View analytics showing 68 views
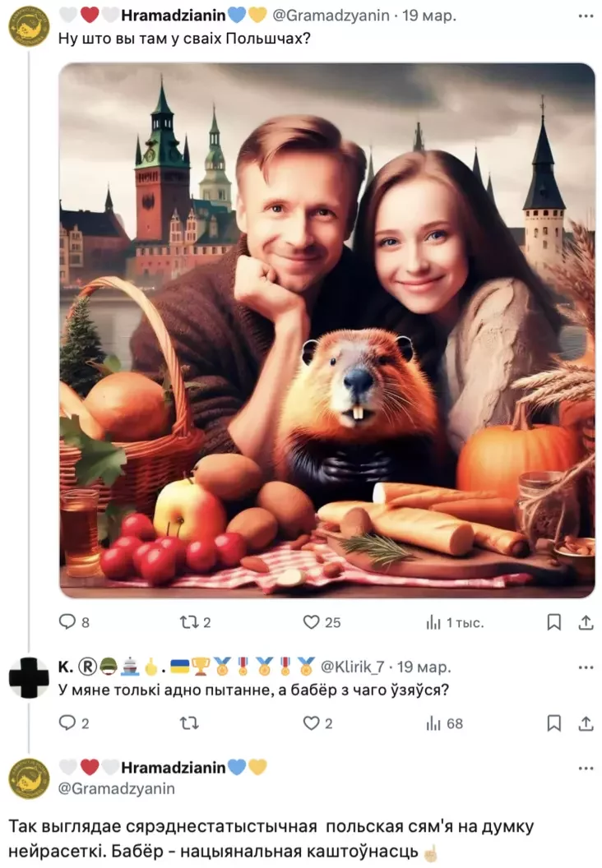Screen dimensions: 602x868 coord(434,723)
